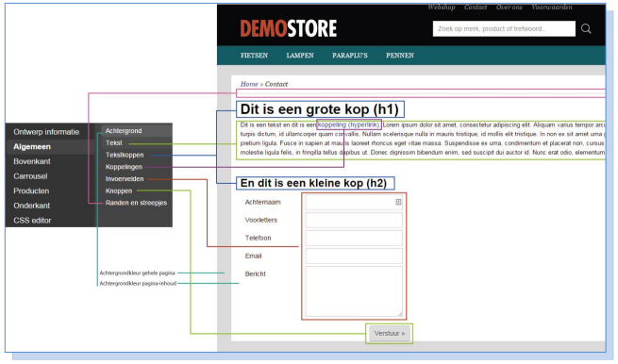Click the heading 'Dit is een grote kop (h1)'
Image resolution: width=618 pixels, height=364 pixels.
click(x=320, y=109)
